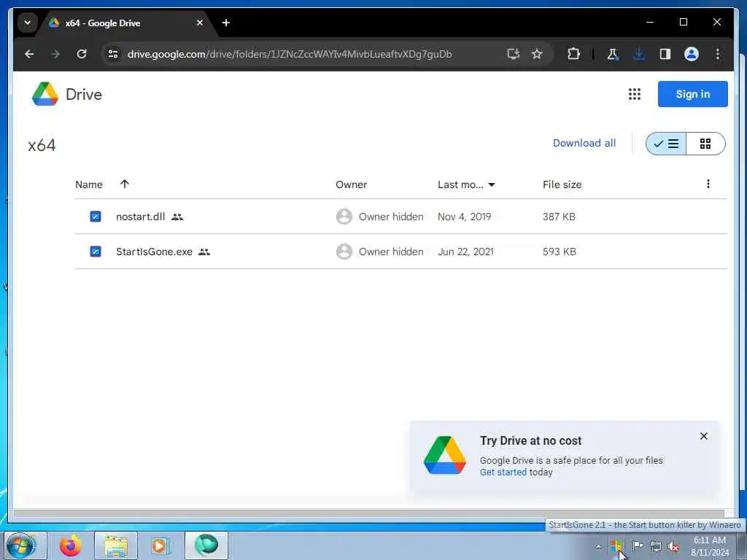The width and height of the screenshot is (747, 560).
Task: Show hidden system tray icons
Action: click(598, 546)
